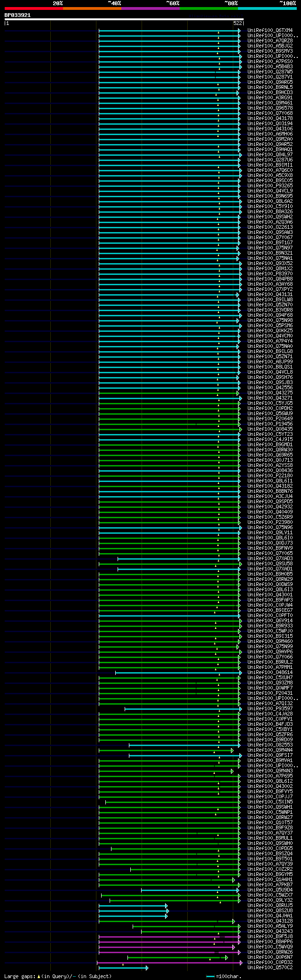Select the UniRef100_Q9SU58 label

(x=270, y=564)
